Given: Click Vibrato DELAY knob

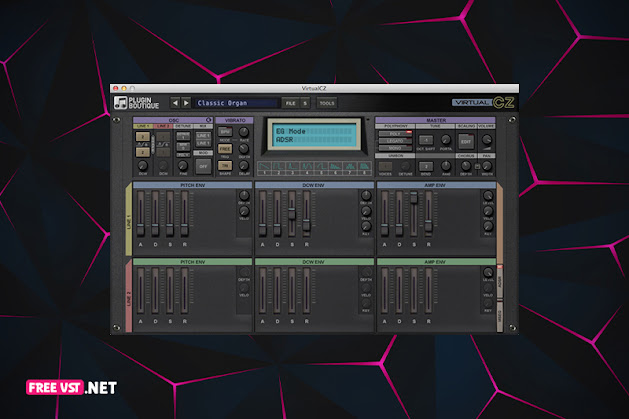Looking at the screenshot, I should tap(244, 166).
